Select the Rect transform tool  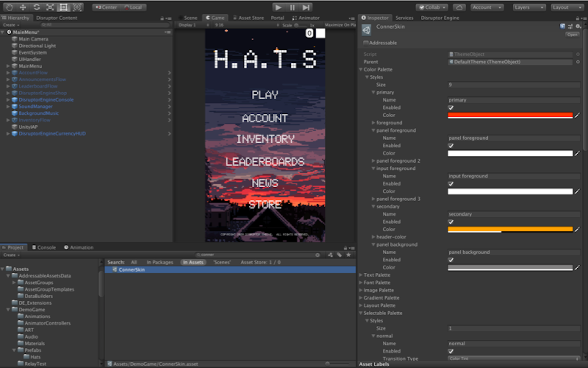pyautogui.click(x=63, y=7)
